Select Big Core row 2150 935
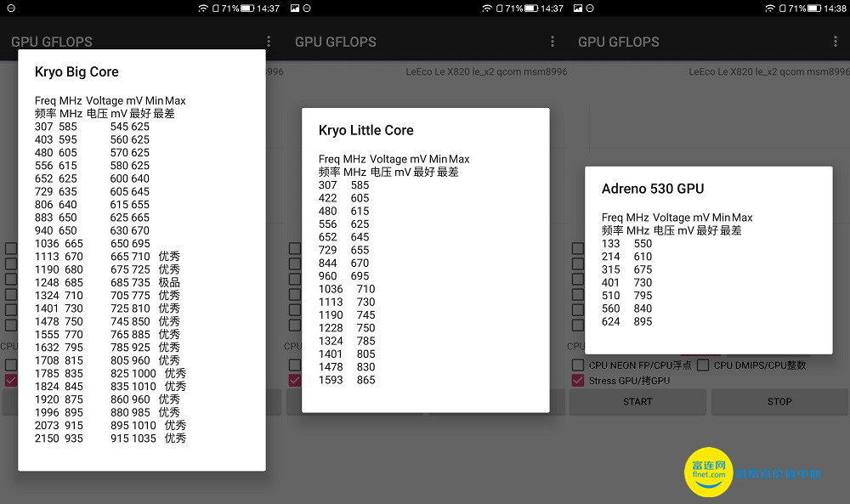This screenshot has height=504, width=850. [x=110, y=439]
